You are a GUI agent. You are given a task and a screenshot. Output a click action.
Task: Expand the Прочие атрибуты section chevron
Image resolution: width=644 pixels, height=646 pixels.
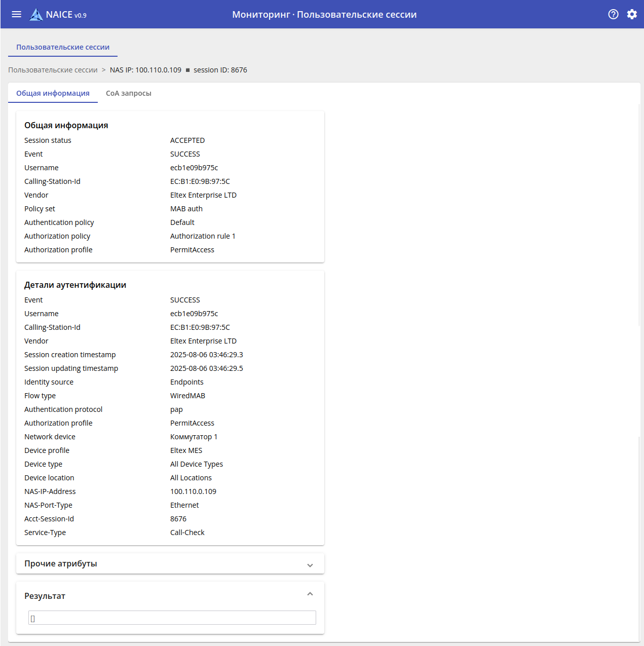pyautogui.click(x=310, y=565)
